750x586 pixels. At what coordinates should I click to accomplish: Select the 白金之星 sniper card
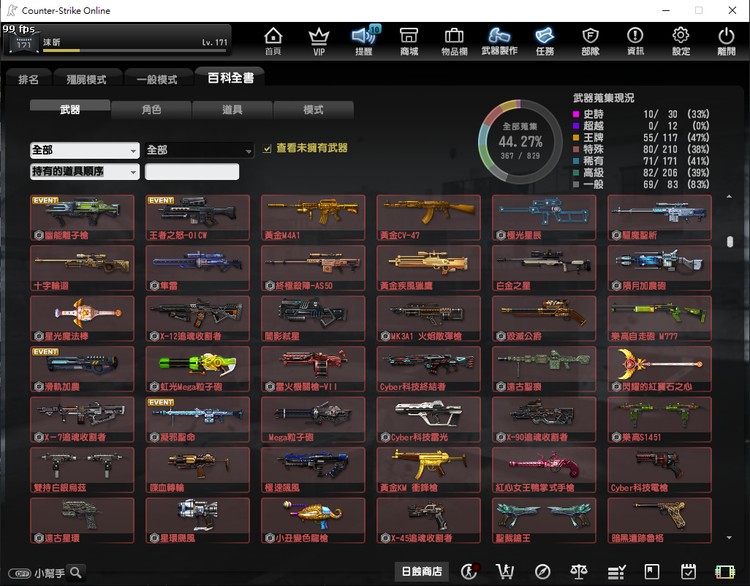(544, 268)
